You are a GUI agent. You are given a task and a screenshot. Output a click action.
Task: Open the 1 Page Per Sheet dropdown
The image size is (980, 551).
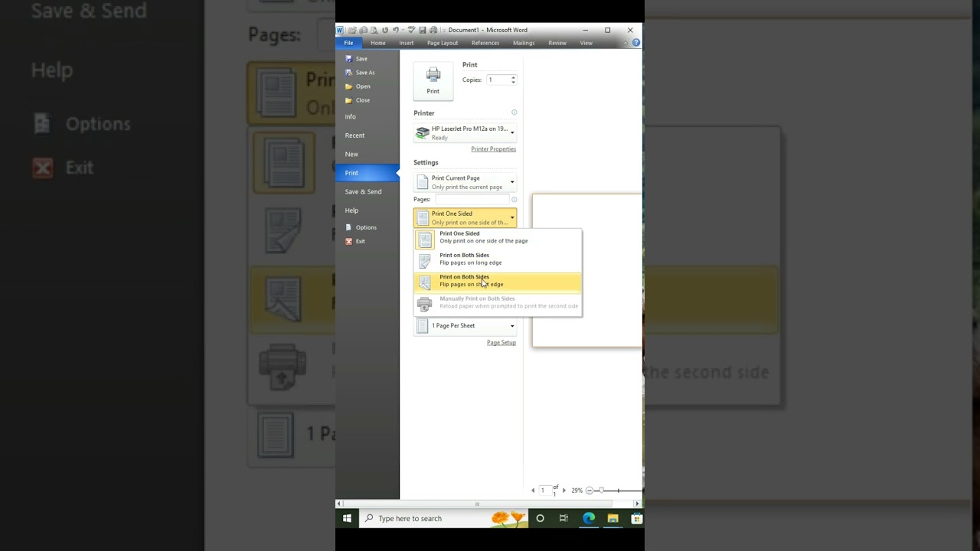pos(465,326)
